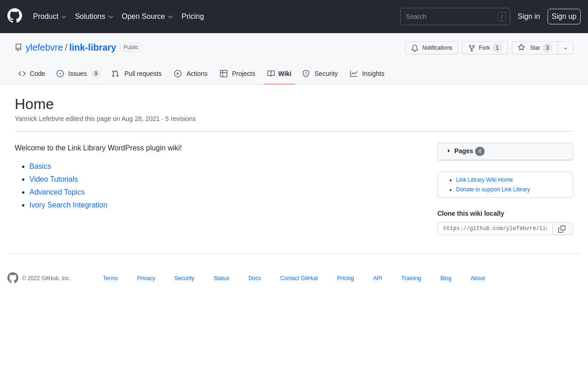Viewport: 588px width, 368px height.
Task: Open the Security tab with shield icon
Action: [x=320, y=74]
